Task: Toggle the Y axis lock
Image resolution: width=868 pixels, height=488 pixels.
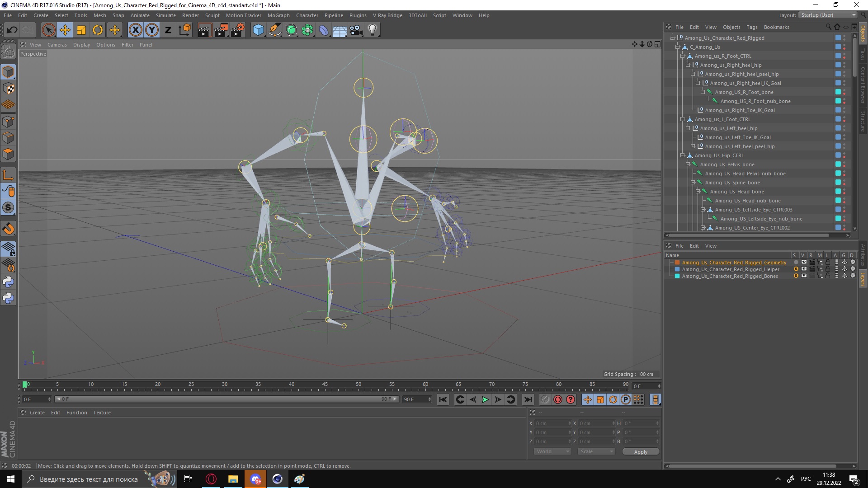Action: pos(152,30)
